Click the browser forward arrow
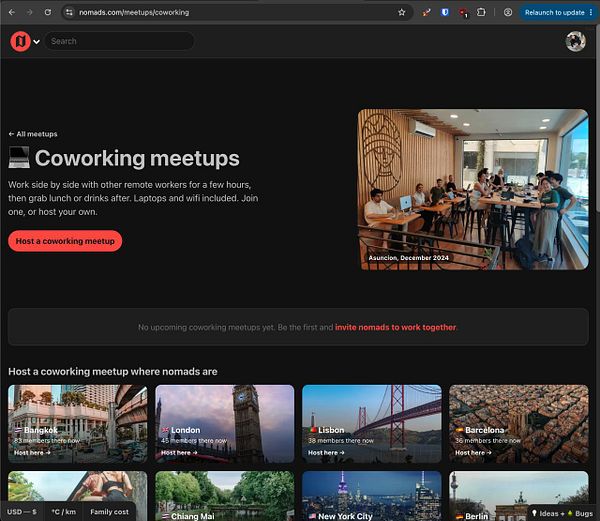This screenshot has height=521, width=600. coord(29,12)
